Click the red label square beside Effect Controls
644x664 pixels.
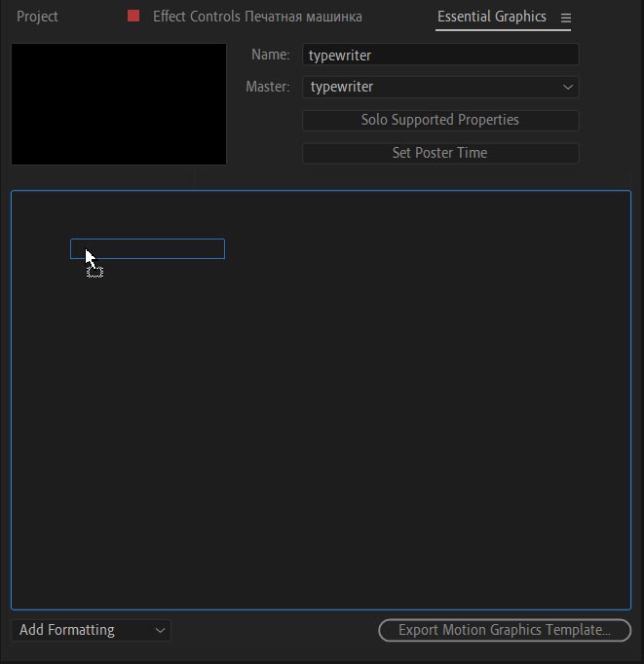[x=133, y=17]
